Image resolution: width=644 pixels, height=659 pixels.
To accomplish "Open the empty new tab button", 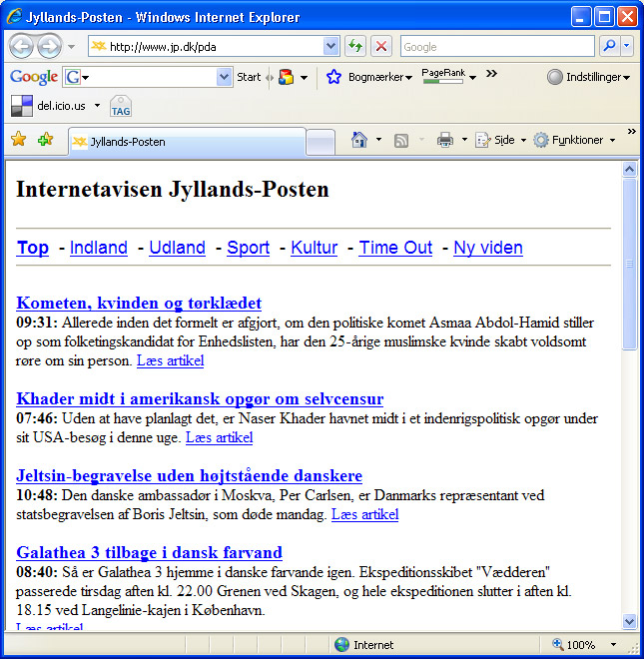I will (x=321, y=143).
